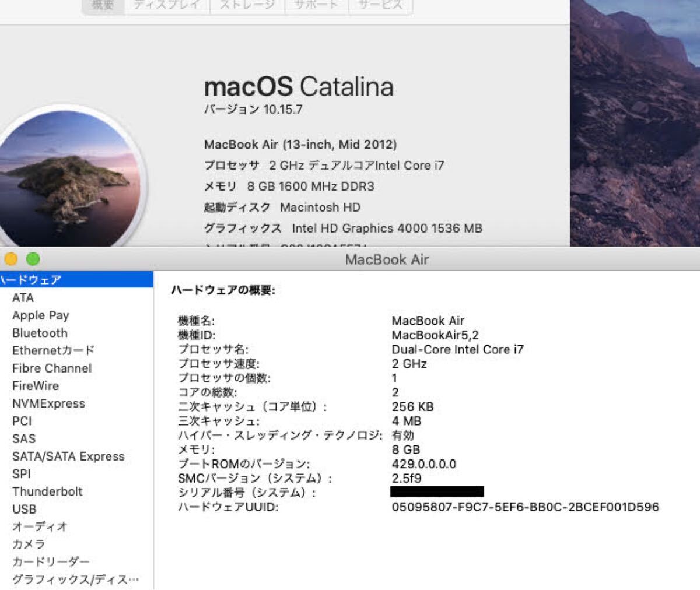The height and width of the screenshot is (590, 700).
Task: Select ATA in the sidebar
Action: (x=23, y=297)
